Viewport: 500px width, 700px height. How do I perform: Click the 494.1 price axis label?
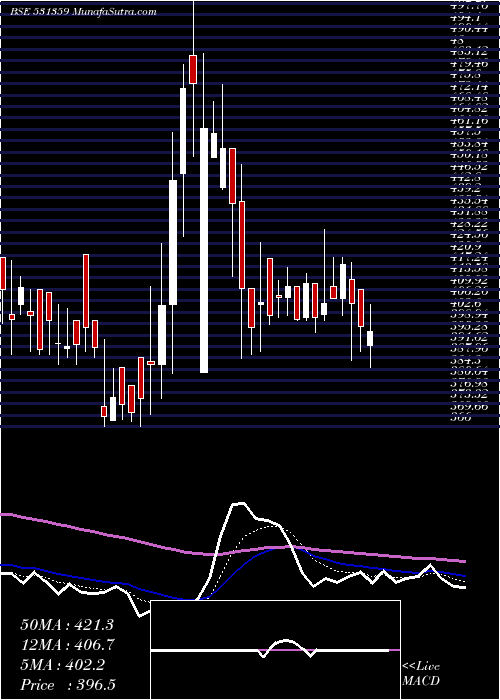[466, 18]
